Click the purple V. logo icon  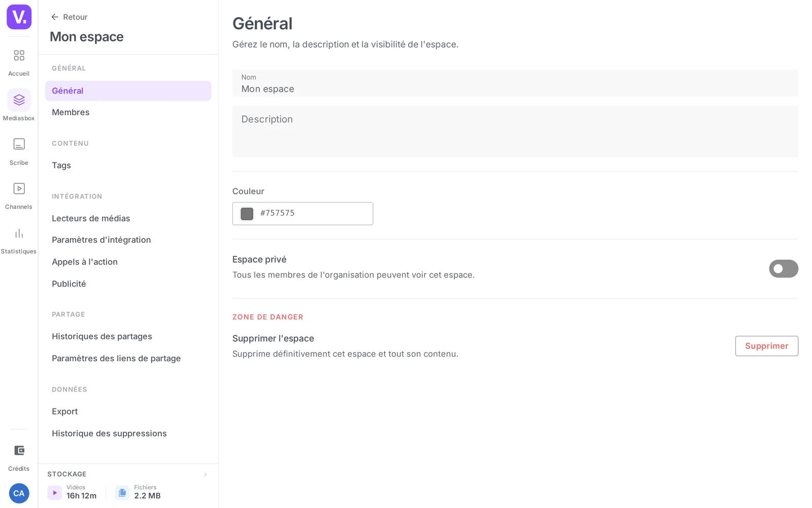(19, 17)
